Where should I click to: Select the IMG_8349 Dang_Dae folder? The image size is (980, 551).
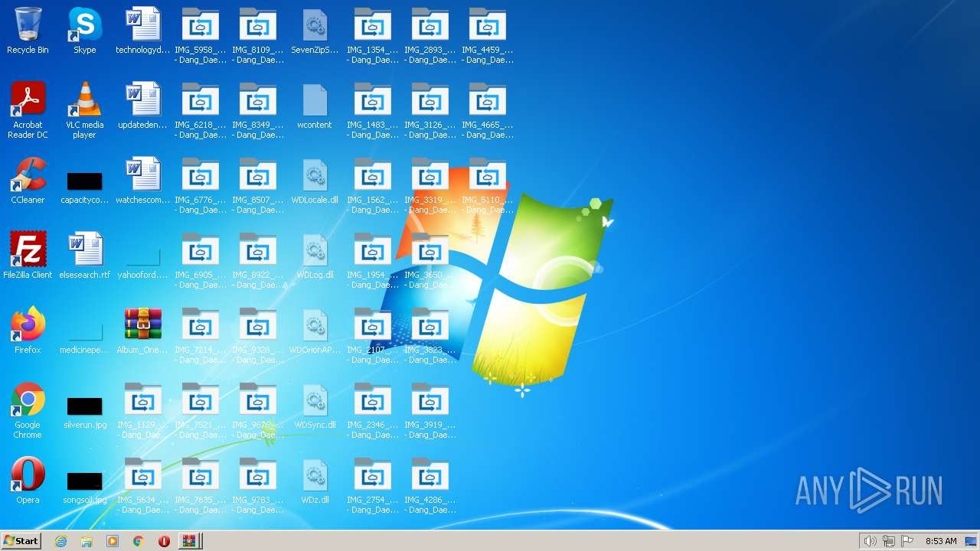tap(257, 110)
